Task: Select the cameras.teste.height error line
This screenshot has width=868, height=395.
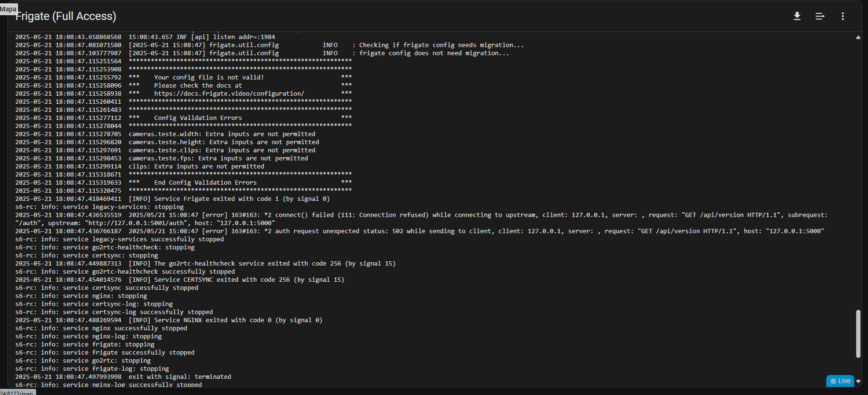Action: tap(167, 142)
